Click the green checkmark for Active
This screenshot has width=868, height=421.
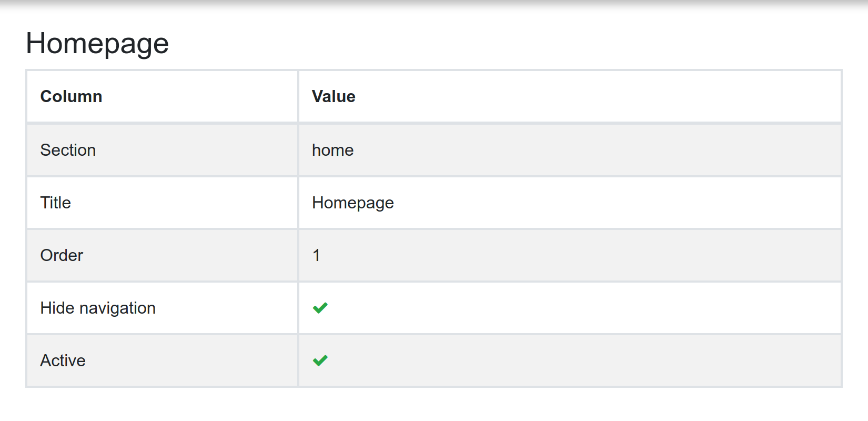click(x=320, y=360)
